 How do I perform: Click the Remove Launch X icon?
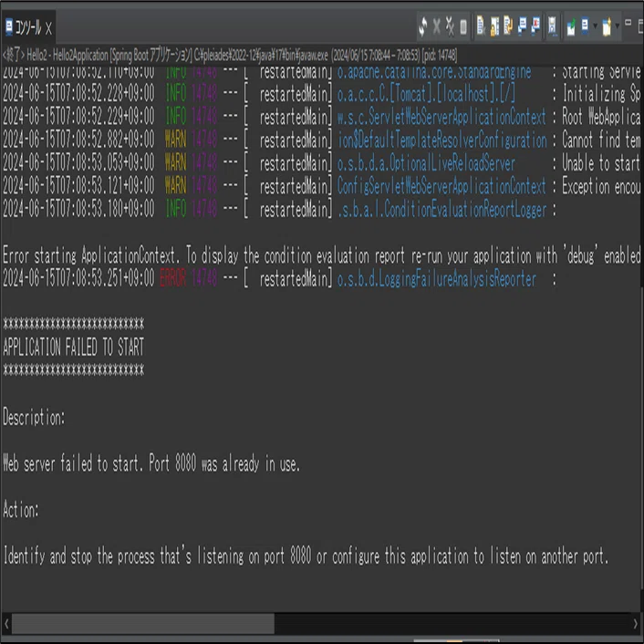pyautogui.click(x=437, y=27)
